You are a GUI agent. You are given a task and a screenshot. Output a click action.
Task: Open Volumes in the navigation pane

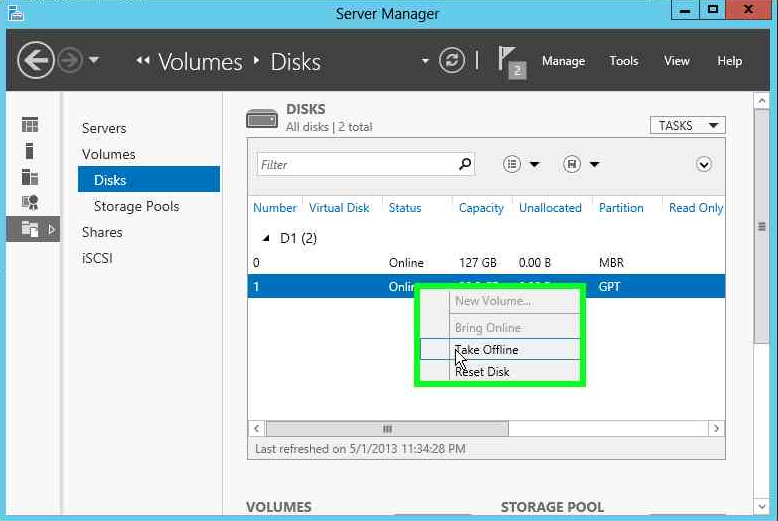(108, 154)
